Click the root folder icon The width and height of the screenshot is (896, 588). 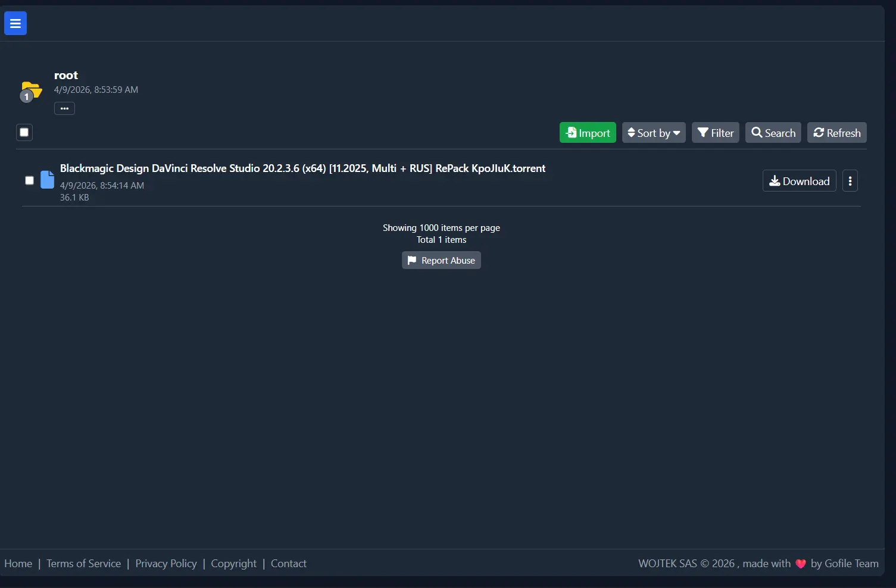pos(32,92)
